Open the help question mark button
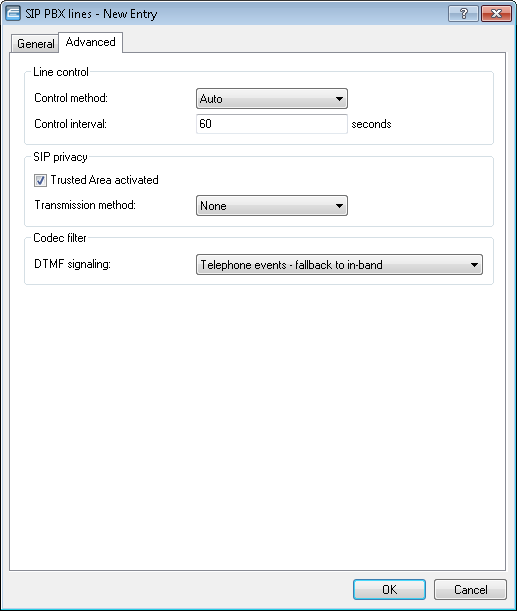 [x=463, y=14]
